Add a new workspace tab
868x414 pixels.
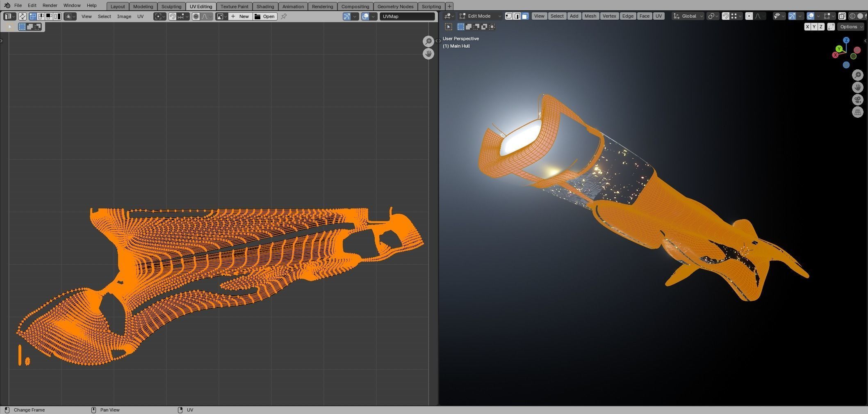tap(449, 6)
